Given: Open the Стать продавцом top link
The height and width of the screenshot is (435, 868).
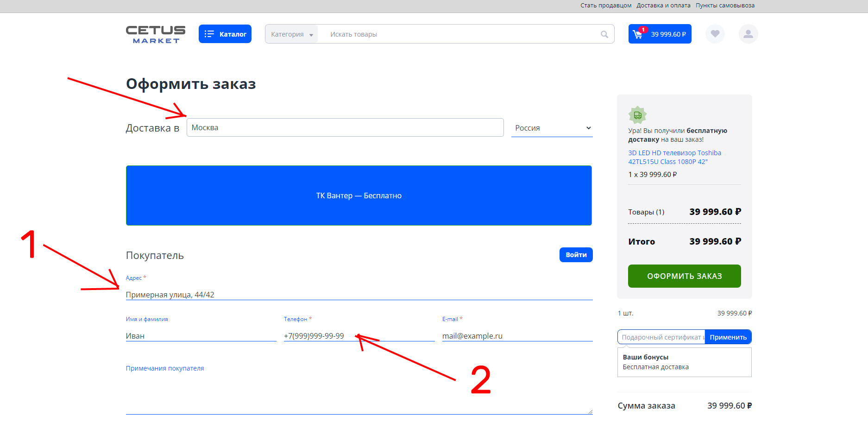Looking at the screenshot, I should [606, 6].
